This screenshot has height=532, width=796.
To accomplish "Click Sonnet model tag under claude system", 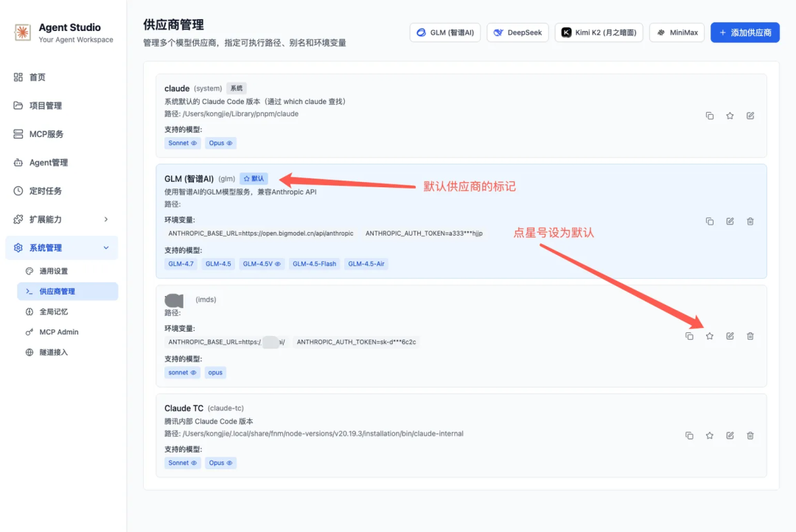I will (x=182, y=143).
